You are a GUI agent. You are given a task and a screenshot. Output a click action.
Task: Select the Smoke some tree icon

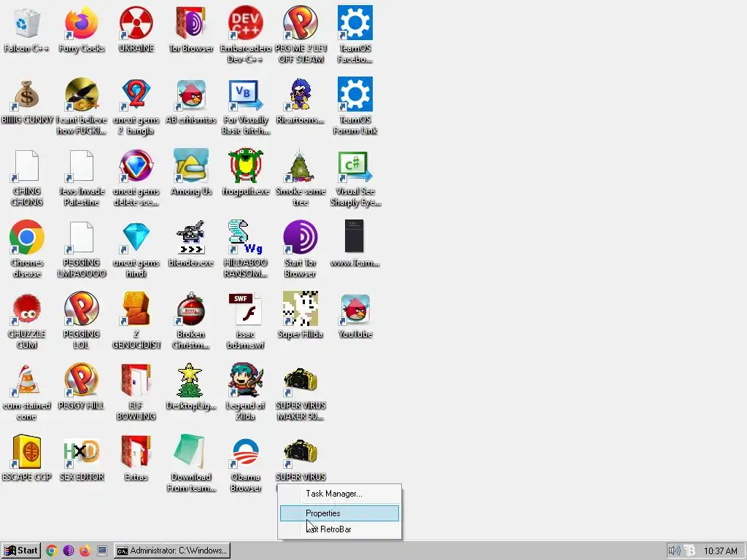(x=300, y=166)
